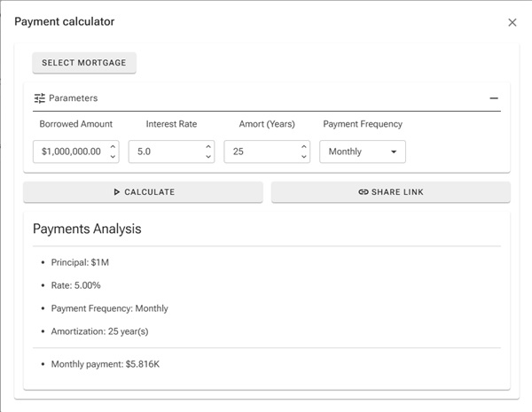
Task: Click the chain link icon on Share Link
Action: [364, 192]
